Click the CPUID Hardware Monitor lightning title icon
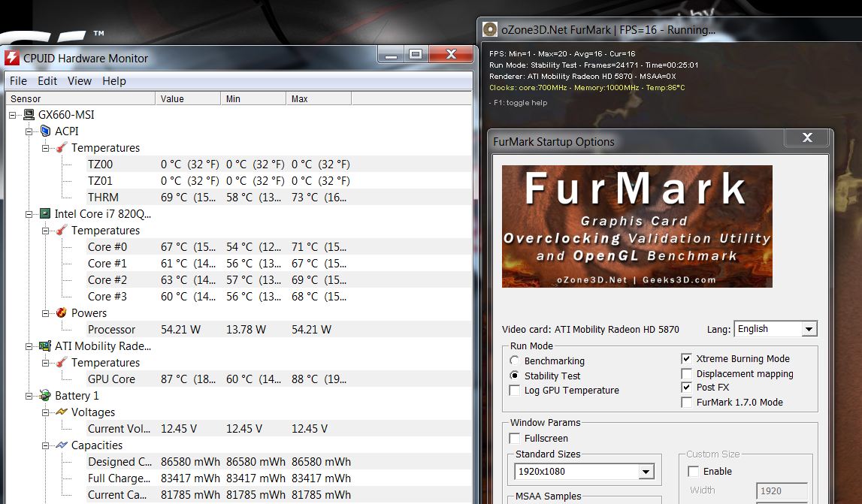 (12, 58)
